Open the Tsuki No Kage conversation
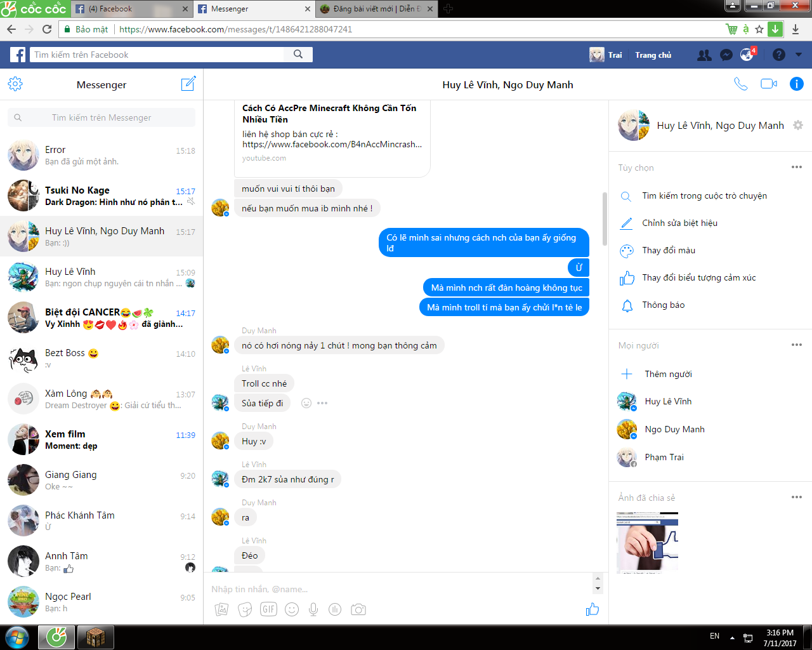The width and height of the screenshot is (812, 650). pos(101,196)
